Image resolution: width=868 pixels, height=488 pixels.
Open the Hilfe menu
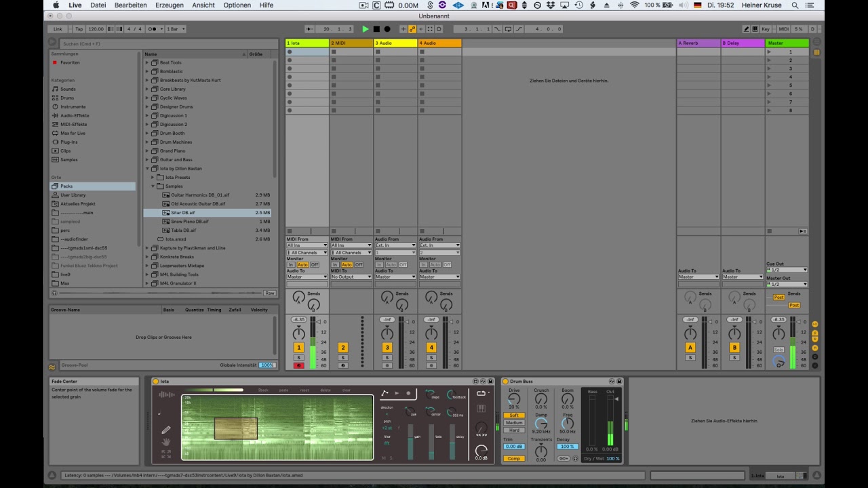click(267, 5)
